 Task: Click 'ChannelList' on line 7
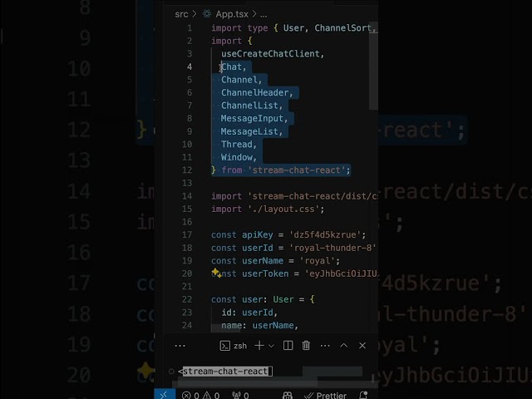click(249, 106)
